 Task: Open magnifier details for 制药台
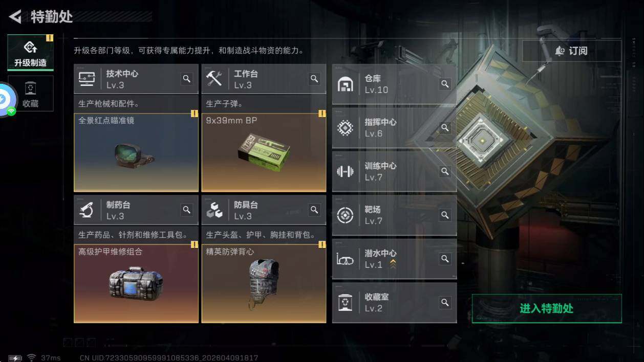tap(187, 210)
